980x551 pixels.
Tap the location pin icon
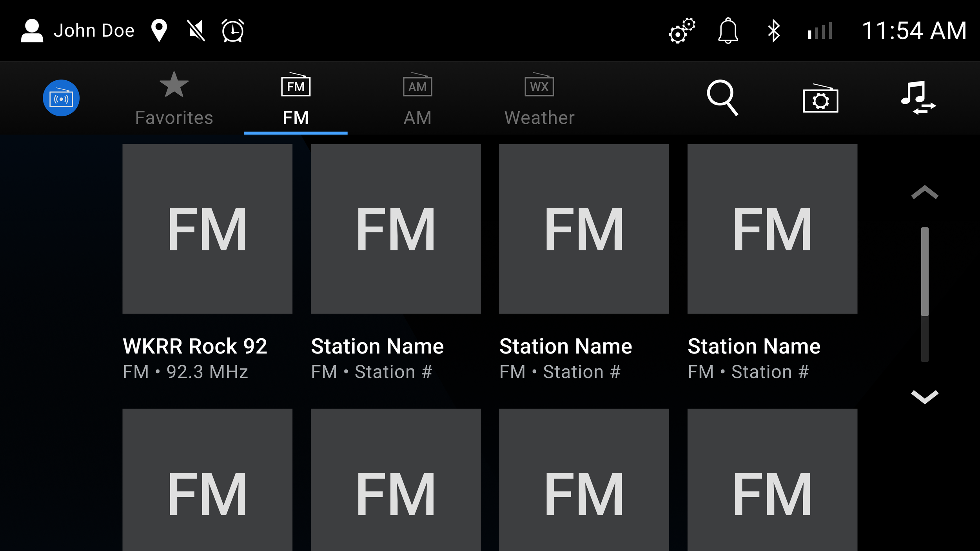click(159, 31)
